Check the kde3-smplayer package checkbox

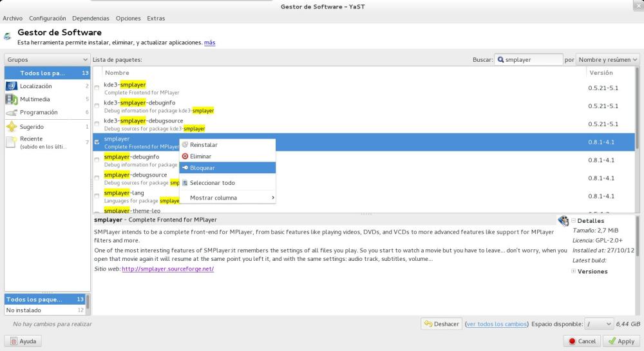[x=97, y=88]
